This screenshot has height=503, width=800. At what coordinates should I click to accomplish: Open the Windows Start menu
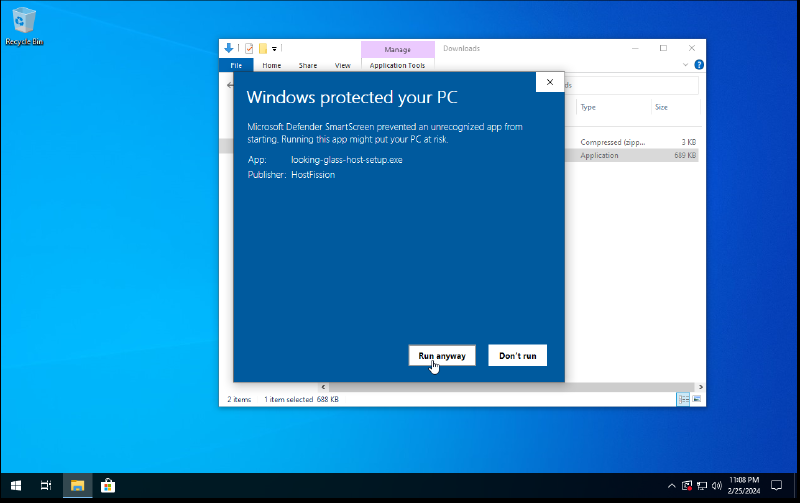tap(16, 486)
